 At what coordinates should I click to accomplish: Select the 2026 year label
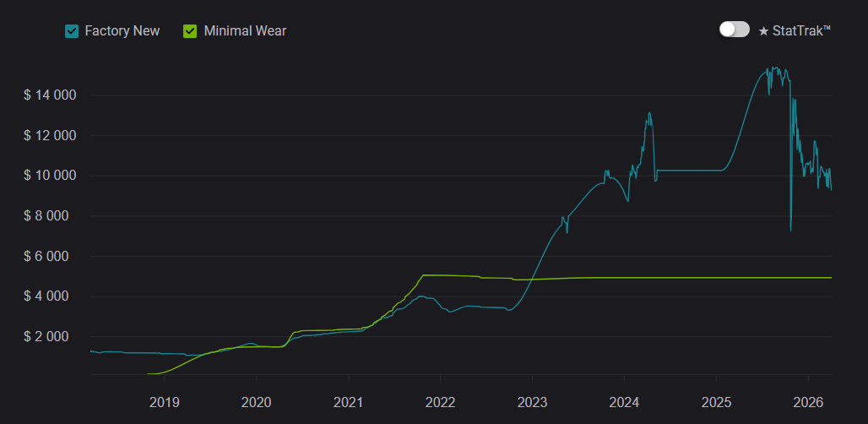[807, 400]
